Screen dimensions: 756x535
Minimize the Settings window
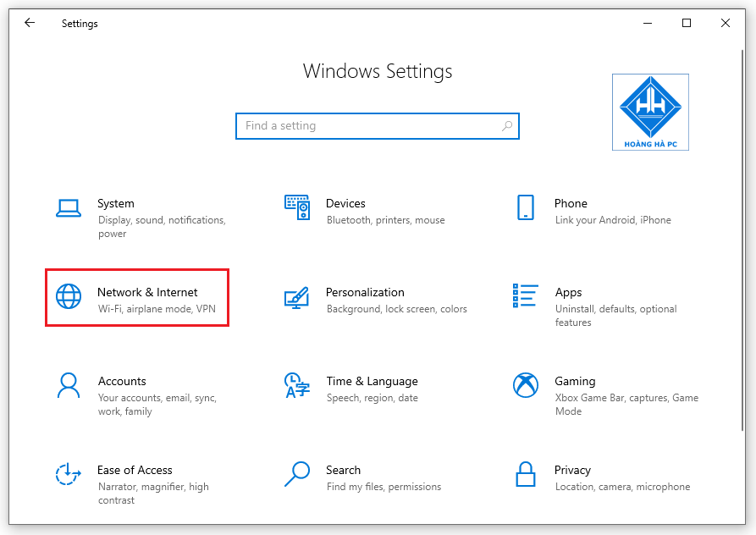[648, 23]
